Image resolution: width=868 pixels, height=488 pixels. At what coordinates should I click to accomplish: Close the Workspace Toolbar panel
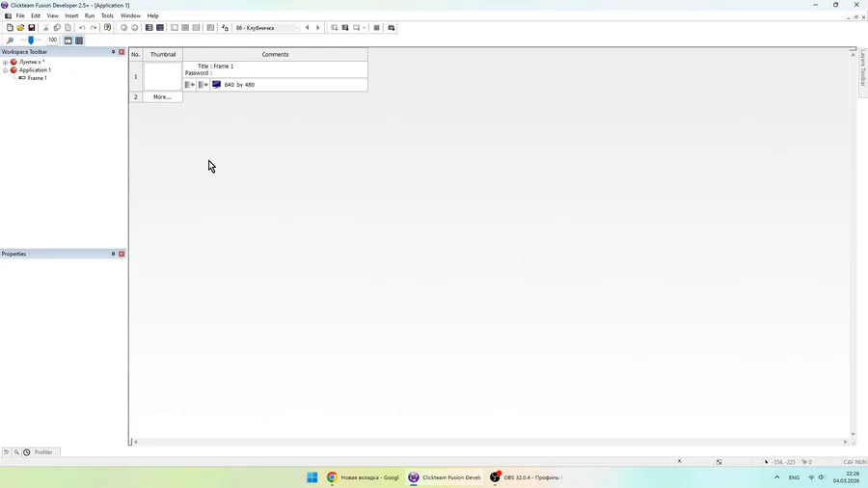[122, 52]
